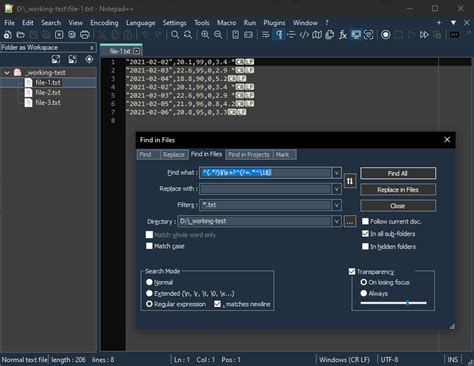Image resolution: width=474 pixels, height=366 pixels.
Task: Open the Find what history dropdown
Action: (x=336, y=173)
